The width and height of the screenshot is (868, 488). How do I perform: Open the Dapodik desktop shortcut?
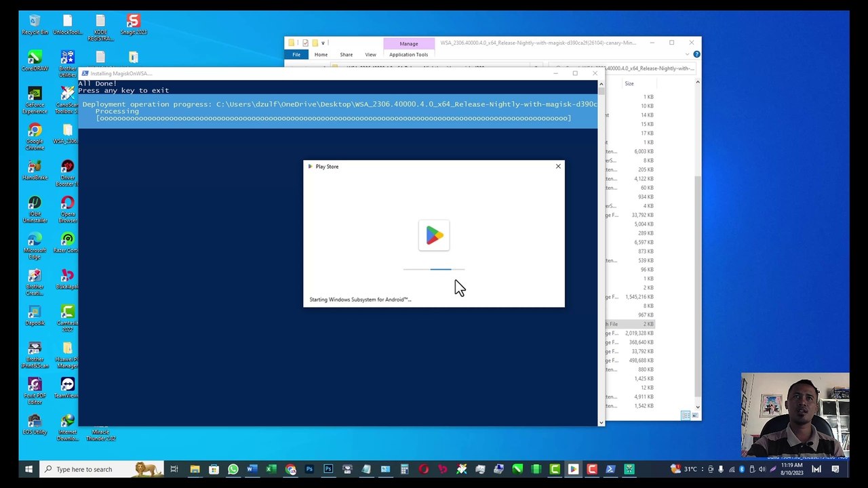[x=35, y=316]
